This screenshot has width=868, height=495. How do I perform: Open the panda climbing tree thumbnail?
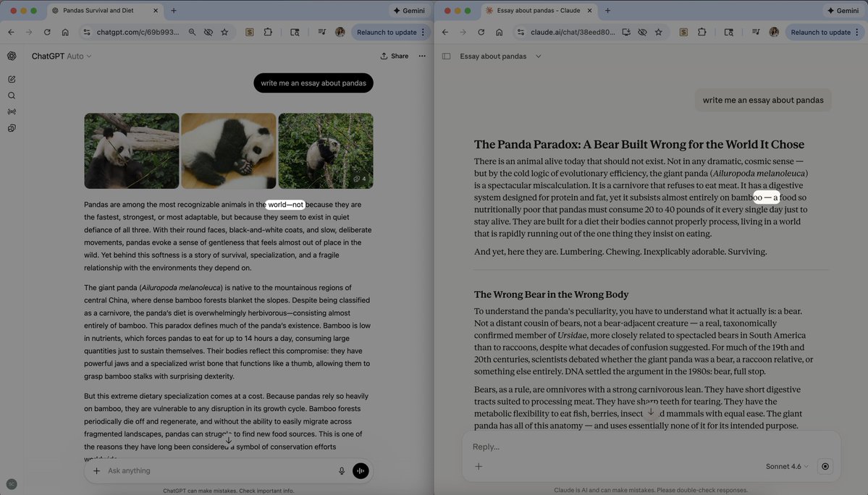point(326,151)
